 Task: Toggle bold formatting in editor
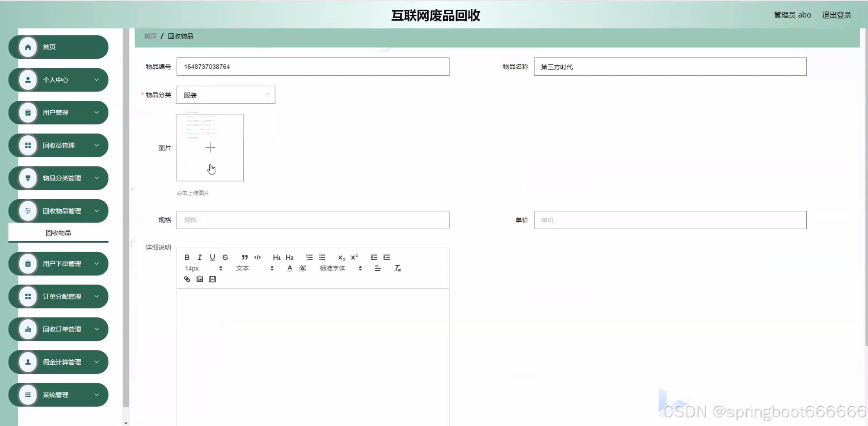point(187,257)
